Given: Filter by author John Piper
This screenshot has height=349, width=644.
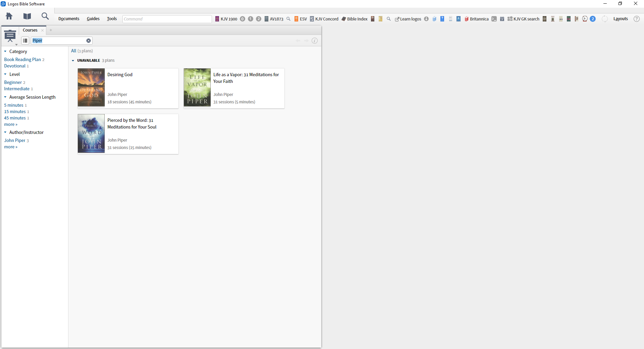Looking at the screenshot, I should (x=15, y=141).
